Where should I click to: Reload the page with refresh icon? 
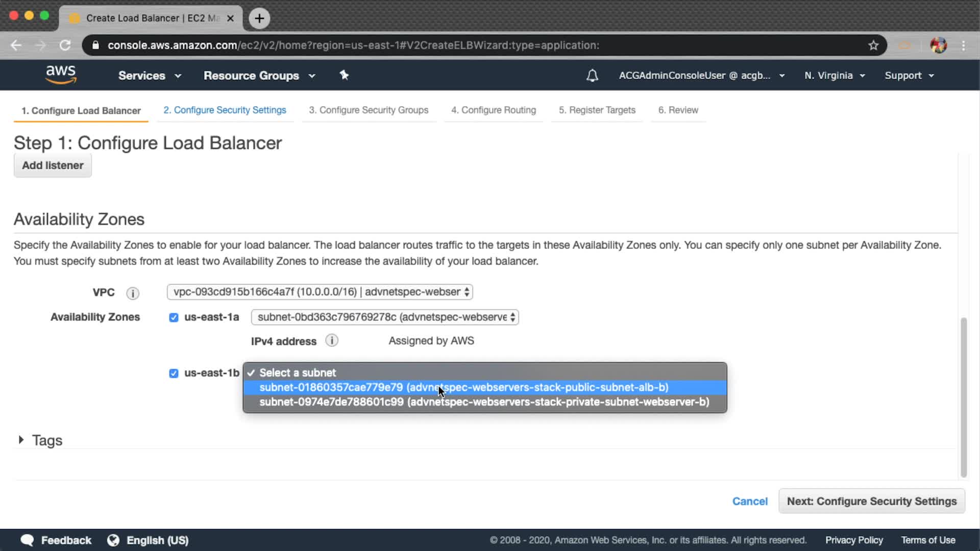click(65, 45)
